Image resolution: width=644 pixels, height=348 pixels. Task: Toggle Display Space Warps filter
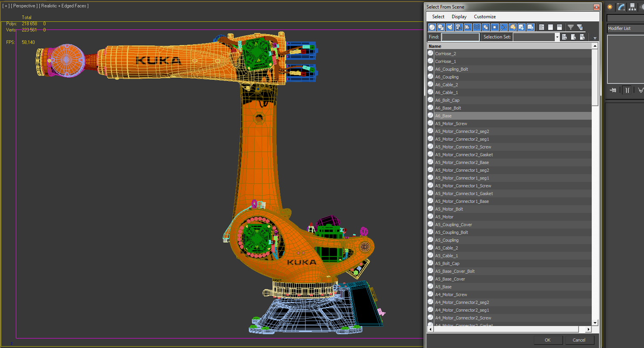476,27
